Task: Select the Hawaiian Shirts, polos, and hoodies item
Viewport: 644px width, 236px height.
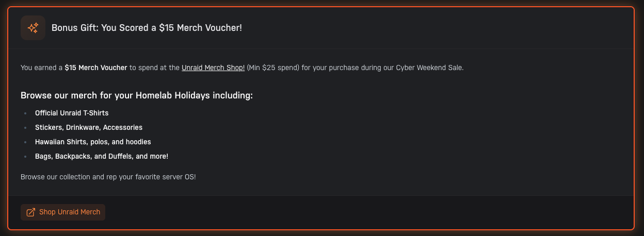Action: 93,142
